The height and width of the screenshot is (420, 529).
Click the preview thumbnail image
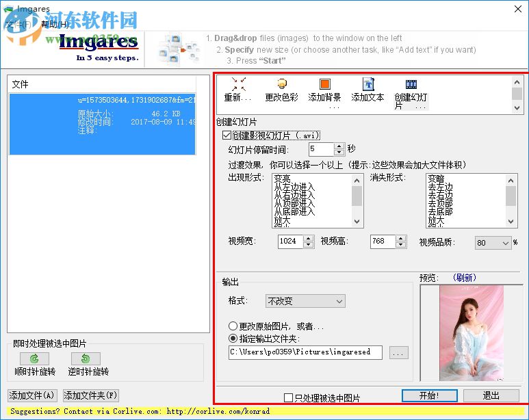[x=472, y=333]
